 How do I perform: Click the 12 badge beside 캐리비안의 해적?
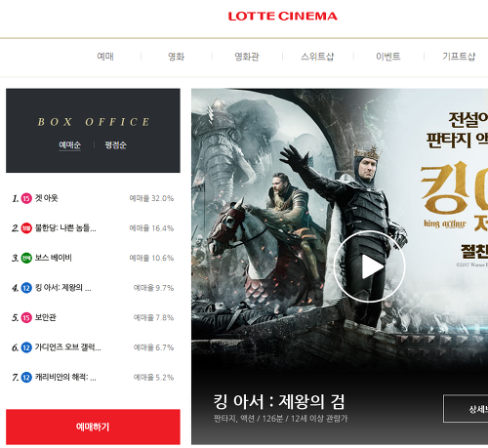coord(26,378)
